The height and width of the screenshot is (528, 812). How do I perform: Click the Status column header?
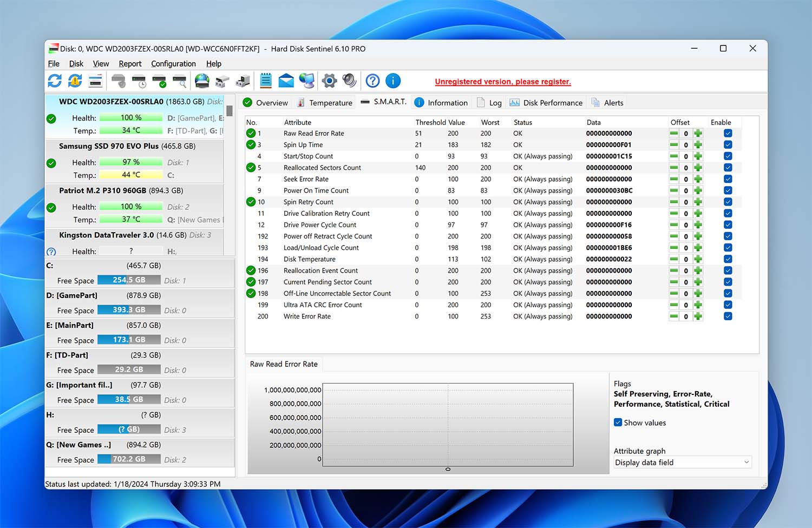pos(523,122)
